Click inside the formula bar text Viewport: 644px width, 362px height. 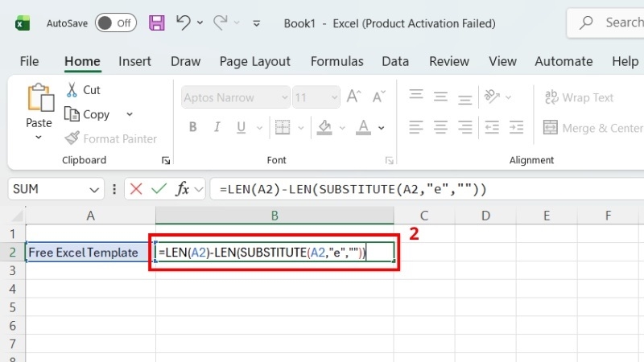[x=353, y=189]
